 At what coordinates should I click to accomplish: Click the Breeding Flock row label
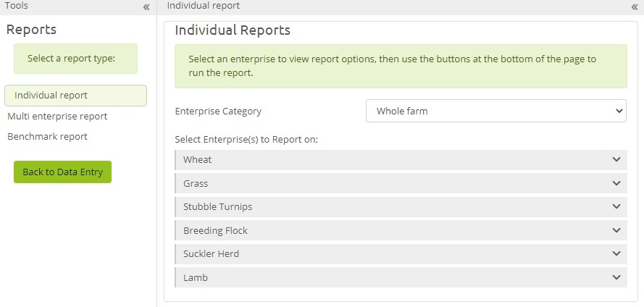215,231
